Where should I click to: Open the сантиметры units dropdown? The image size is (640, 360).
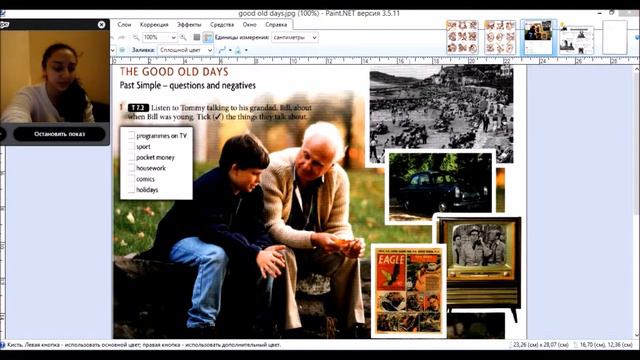tap(295, 38)
